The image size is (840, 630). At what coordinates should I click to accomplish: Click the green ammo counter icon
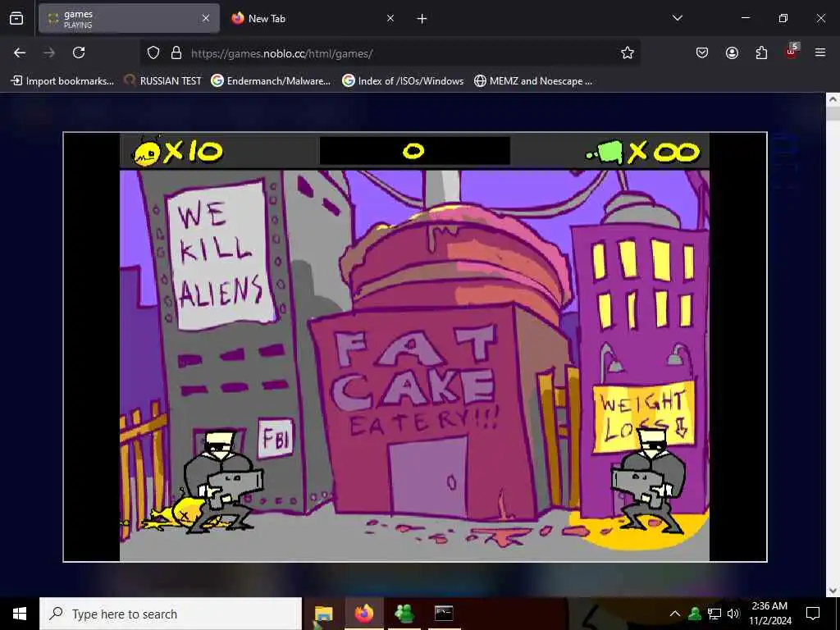(605, 152)
